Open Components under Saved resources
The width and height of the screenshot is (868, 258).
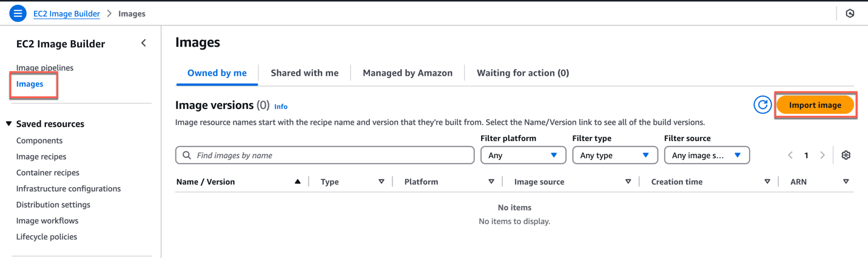(39, 141)
